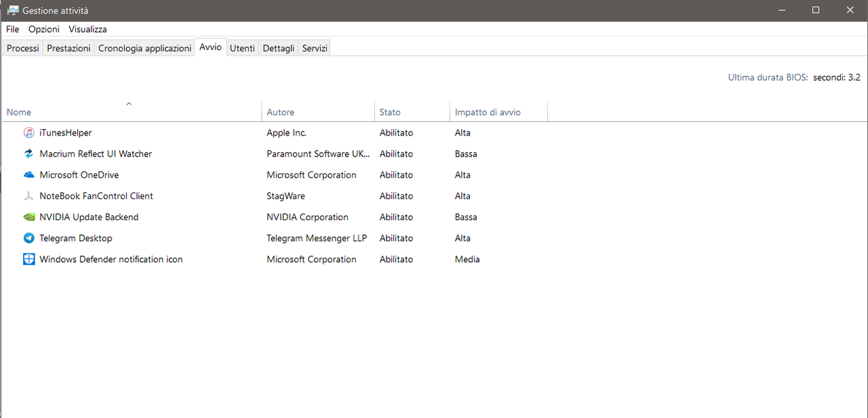Click the Alta impact for iTunesHelper
Image resolution: width=868 pixels, height=418 pixels.
coord(462,133)
